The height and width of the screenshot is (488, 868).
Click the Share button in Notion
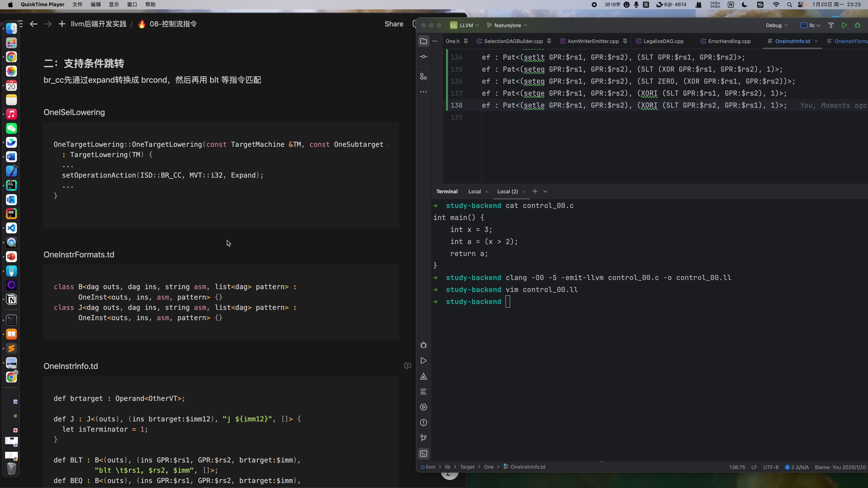point(394,24)
